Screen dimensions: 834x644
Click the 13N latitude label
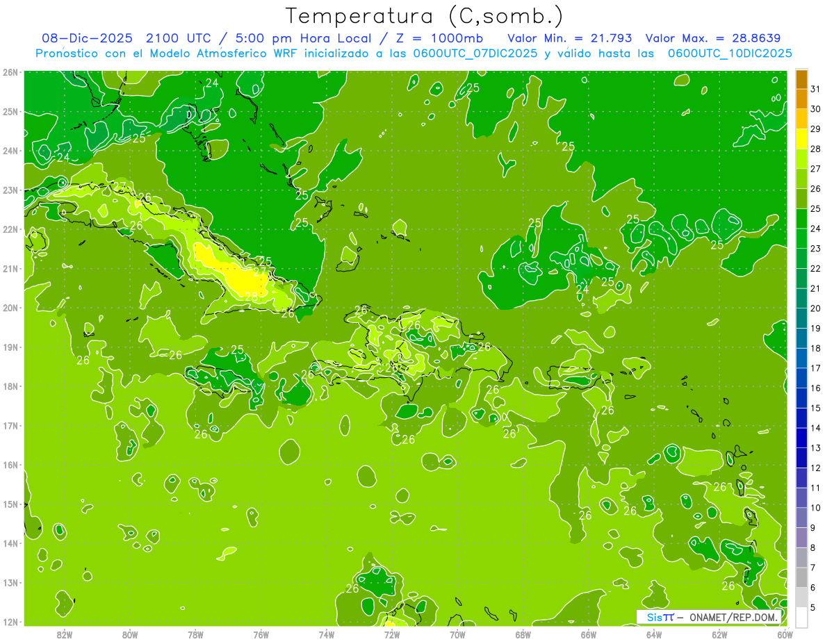(x=10, y=583)
